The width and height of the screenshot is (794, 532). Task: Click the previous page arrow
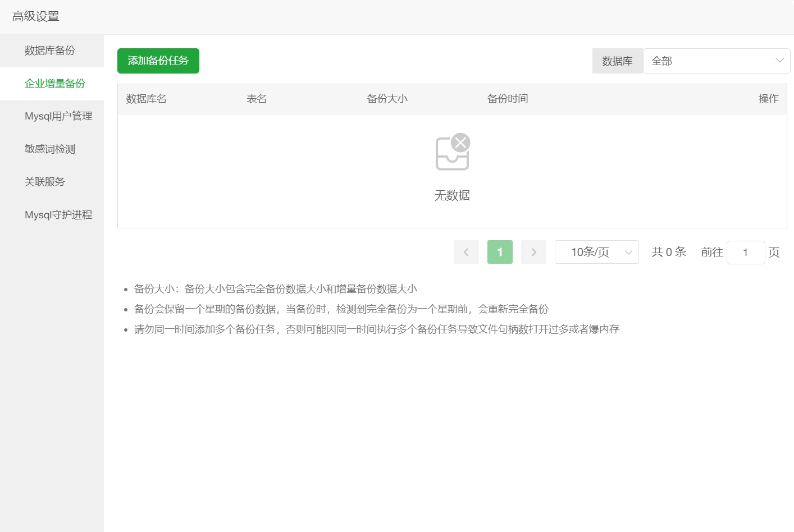coord(466,251)
